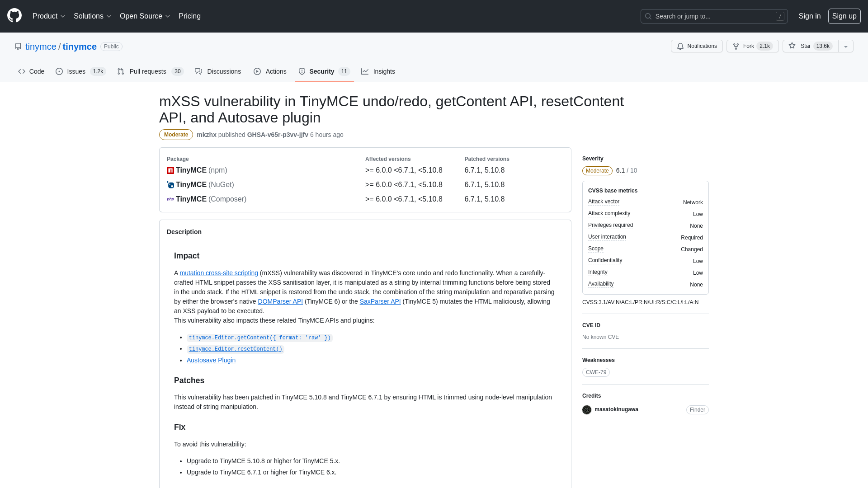Click the slash shortcut key icon
Screen dimensions: 868x488
click(x=780, y=16)
